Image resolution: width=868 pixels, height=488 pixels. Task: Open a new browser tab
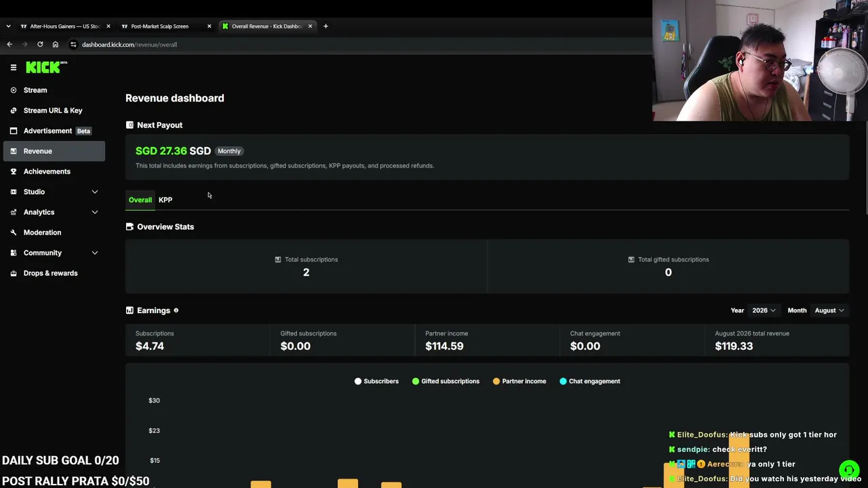pos(325,26)
